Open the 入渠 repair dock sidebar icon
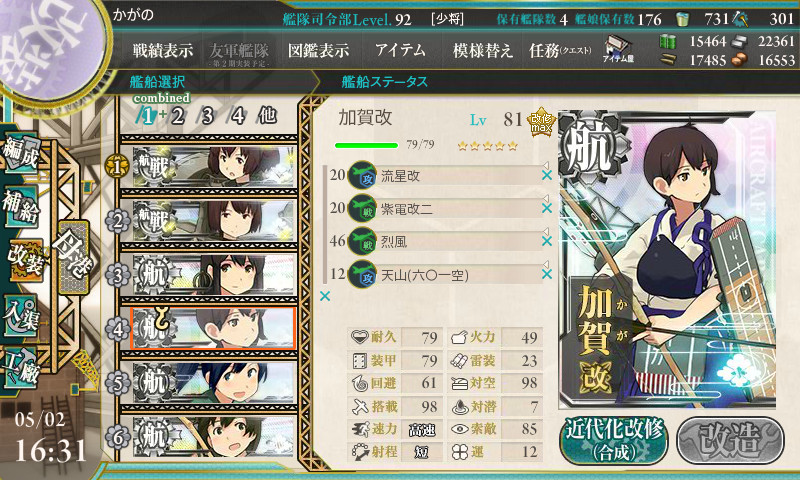This screenshot has height=480, width=800. [21, 317]
